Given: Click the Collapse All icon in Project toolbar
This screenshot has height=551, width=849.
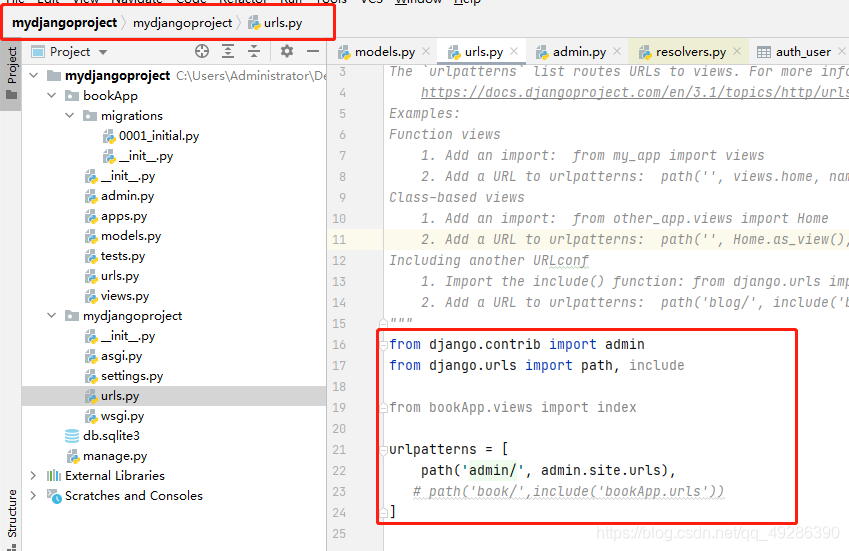Looking at the screenshot, I should [254, 51].
